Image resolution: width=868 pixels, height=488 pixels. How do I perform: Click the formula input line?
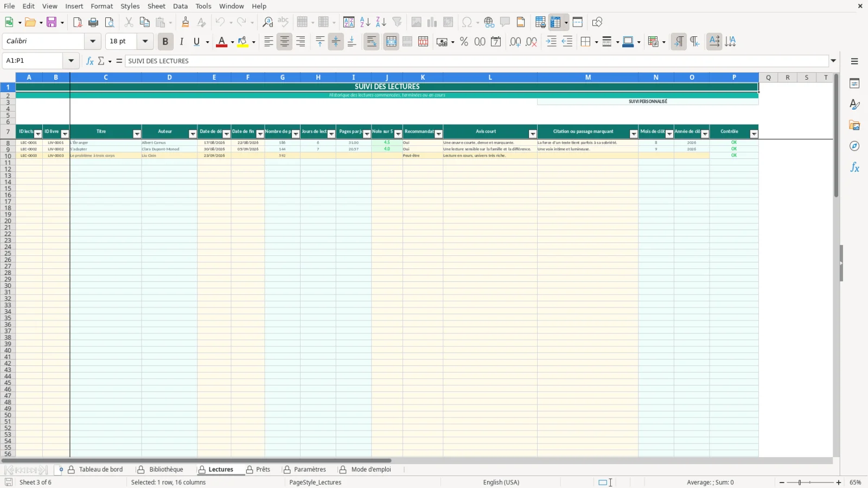click(476, 61)
